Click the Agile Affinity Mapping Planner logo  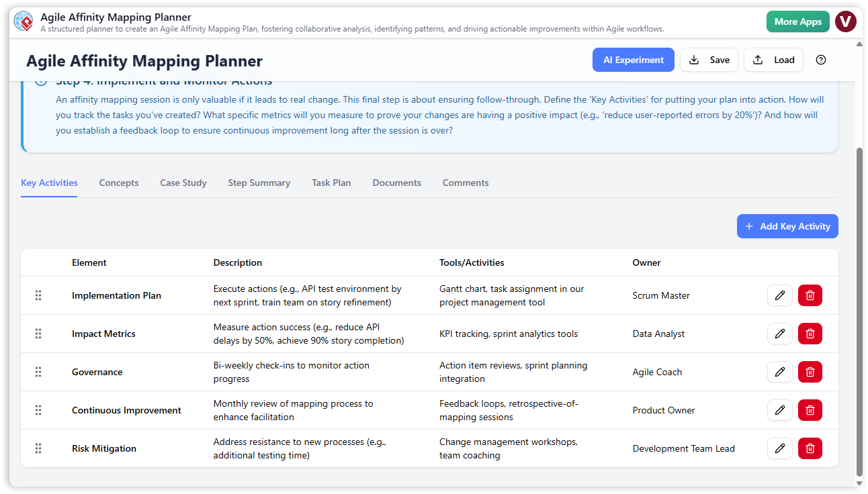point(25,21)
